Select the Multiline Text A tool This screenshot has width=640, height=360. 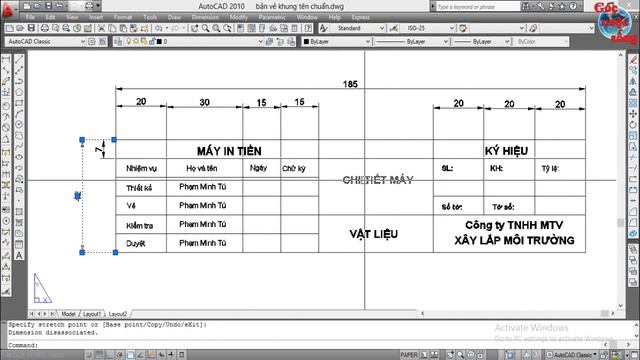pos(19,256)
